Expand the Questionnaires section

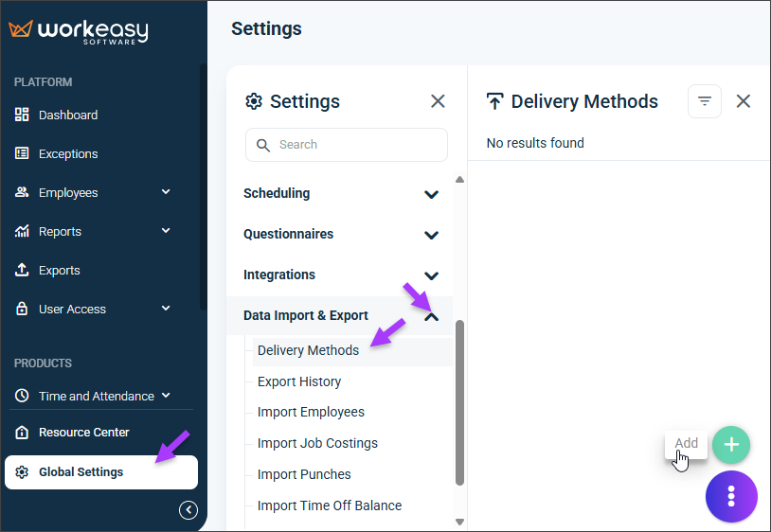[x=431, y=235]
